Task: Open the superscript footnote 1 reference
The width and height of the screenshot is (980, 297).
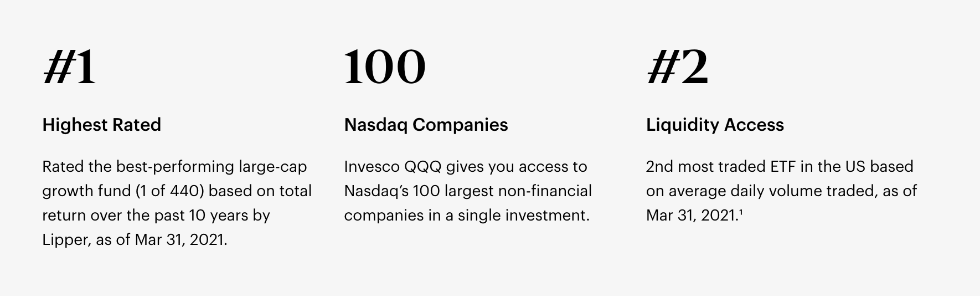Action: click(740, 212)
